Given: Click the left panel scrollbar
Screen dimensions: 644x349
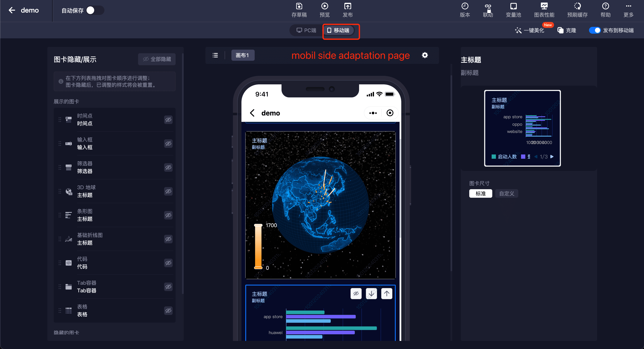Looking at the screenshot, I should coord(183,173).
